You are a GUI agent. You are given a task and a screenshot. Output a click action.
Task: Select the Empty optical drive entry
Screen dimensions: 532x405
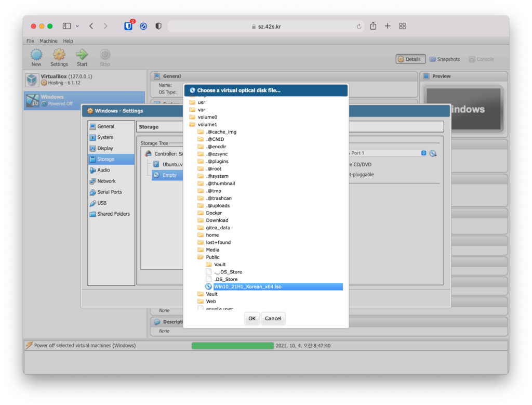(167, 175)
